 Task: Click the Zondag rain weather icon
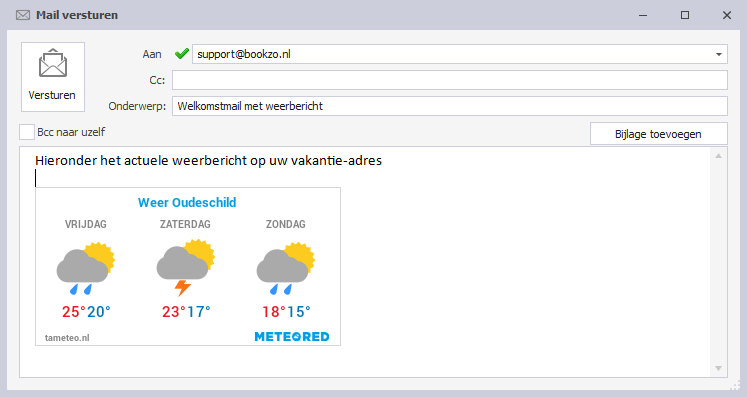click(286, 269)
